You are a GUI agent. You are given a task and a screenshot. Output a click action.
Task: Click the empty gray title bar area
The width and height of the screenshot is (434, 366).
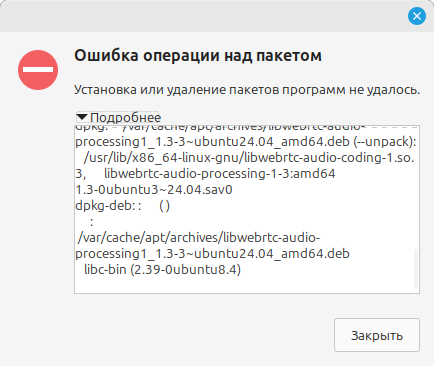click(x=200, y=16)
